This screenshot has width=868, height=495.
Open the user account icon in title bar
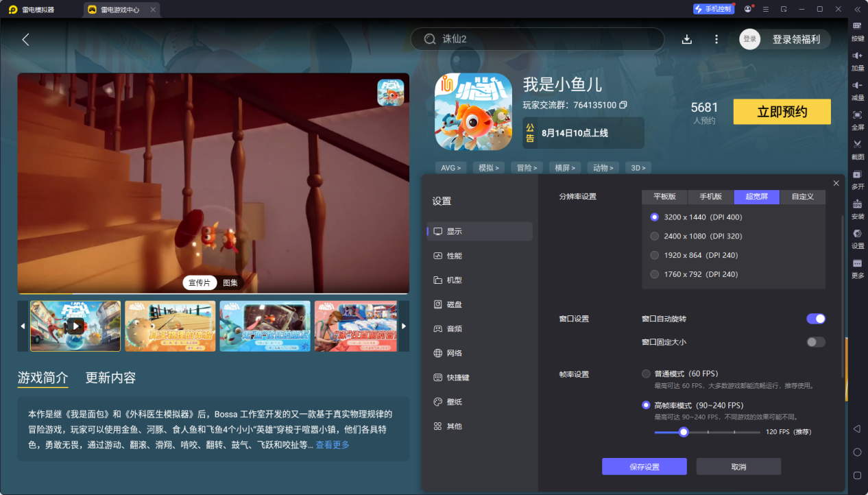(x=747, y=9)
